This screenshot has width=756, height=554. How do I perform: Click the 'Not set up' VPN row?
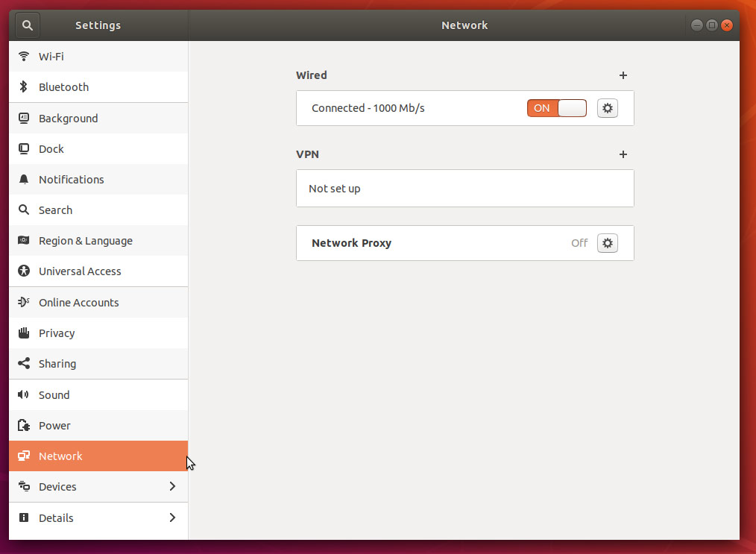[x=464, y=189]
